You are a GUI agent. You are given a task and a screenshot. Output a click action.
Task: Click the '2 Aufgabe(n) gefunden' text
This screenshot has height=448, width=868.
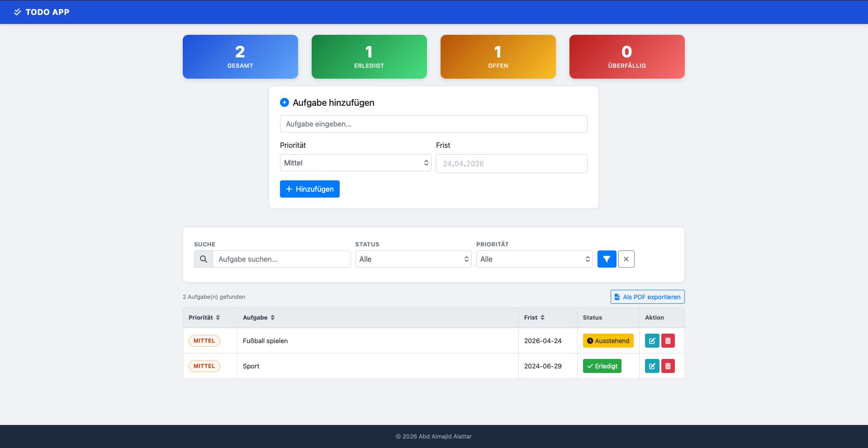pyautogui.click(x=214, y=297)
